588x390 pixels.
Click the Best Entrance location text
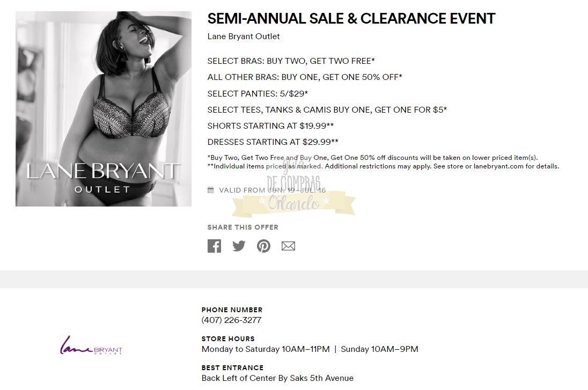pyautogui.click(x=277, y=378)
